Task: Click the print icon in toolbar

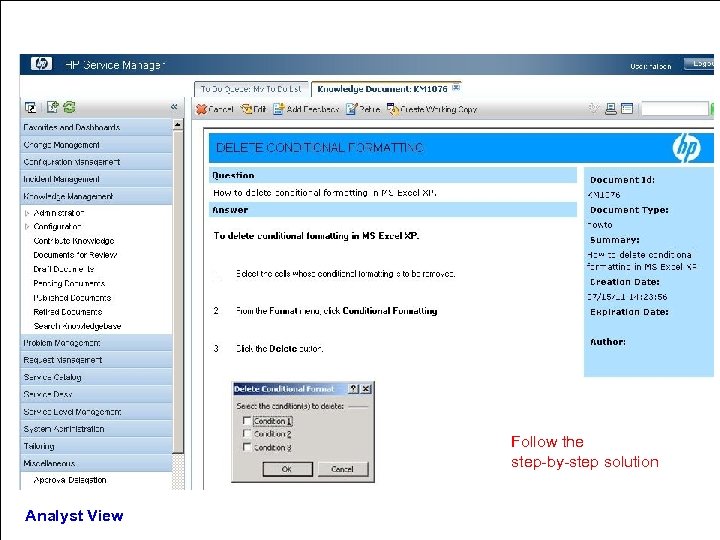Action: pos(611,109)
